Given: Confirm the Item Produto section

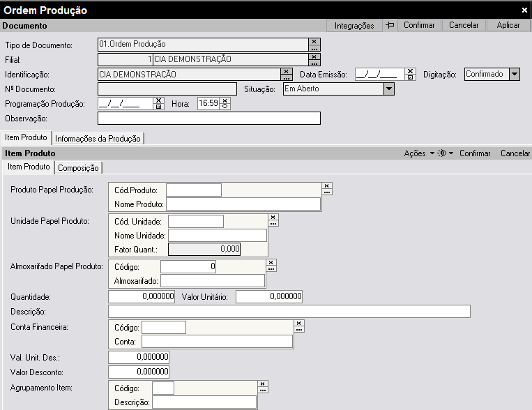Looking at the screenshot, I should 475,153.
